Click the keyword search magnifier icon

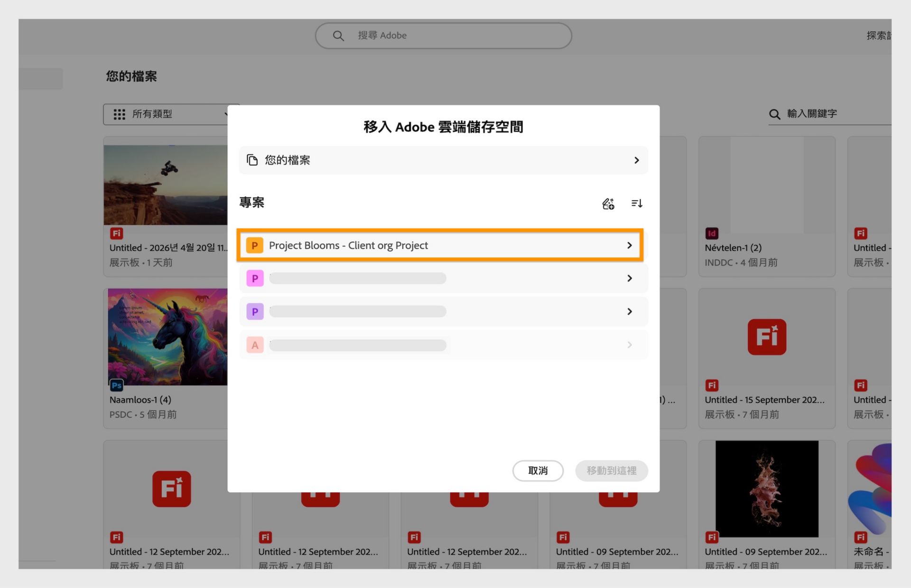tap(775, 114)
